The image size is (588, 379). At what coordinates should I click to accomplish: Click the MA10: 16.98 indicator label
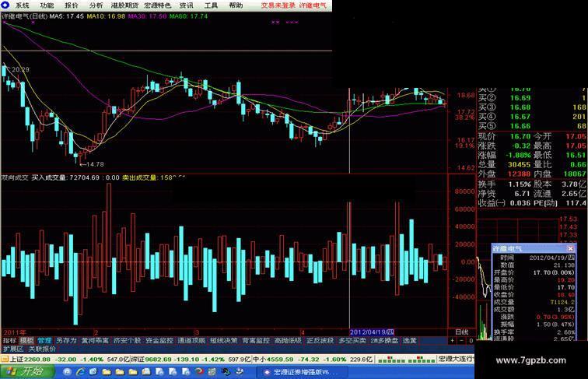[106, 16]
